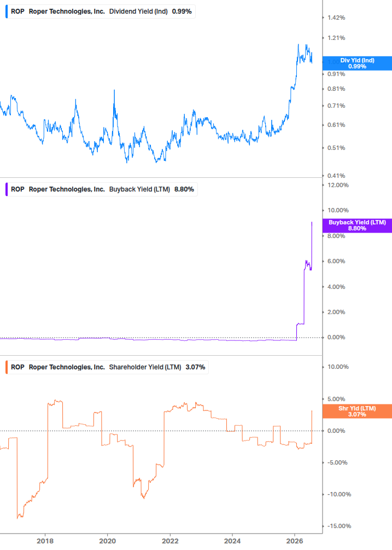This screenshot has height=550, width=392.
Task: Select the blue Div Yld (Ind) 0.99% axis tag
Action: (x=357, y=63)
